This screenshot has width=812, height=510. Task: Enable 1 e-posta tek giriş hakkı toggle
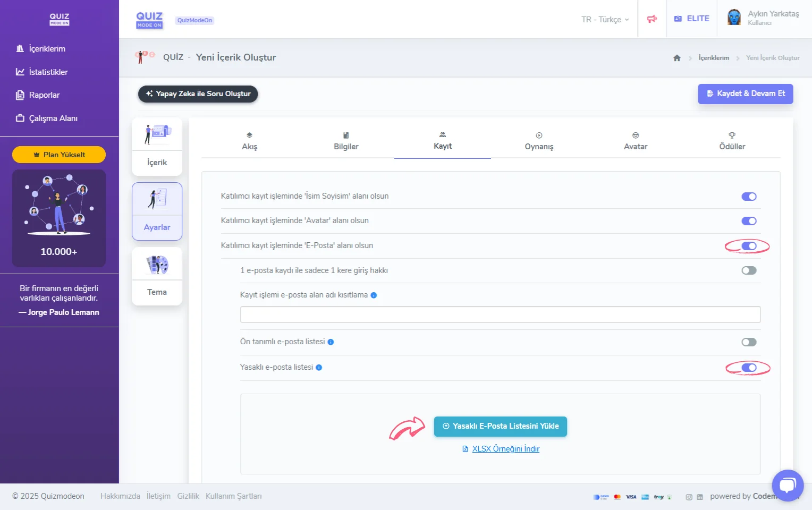click(749, 270)
